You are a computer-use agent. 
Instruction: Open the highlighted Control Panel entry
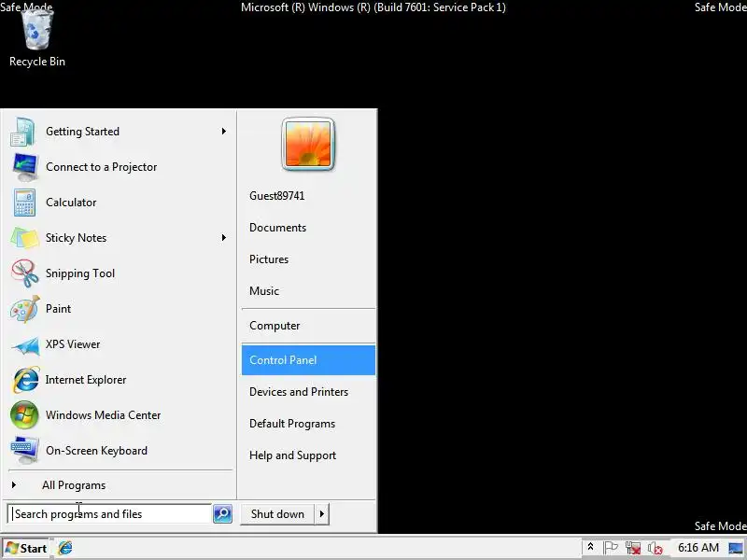click(x=308, y=360)
